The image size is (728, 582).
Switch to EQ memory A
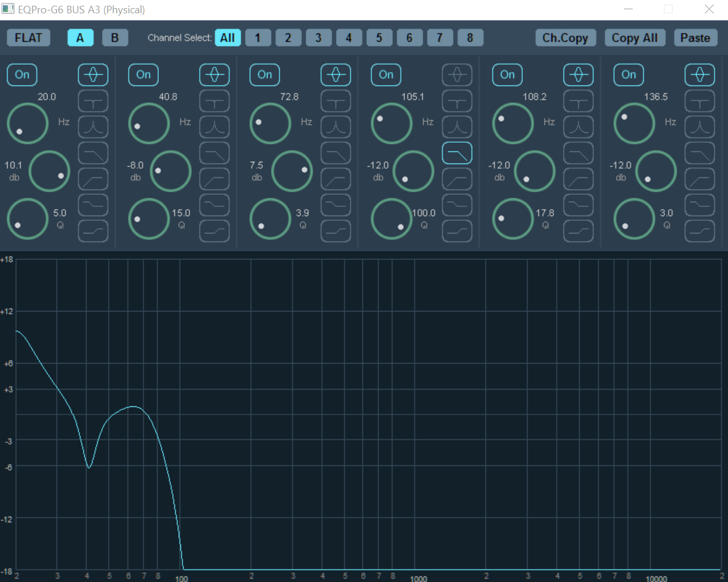coord(80,38)
